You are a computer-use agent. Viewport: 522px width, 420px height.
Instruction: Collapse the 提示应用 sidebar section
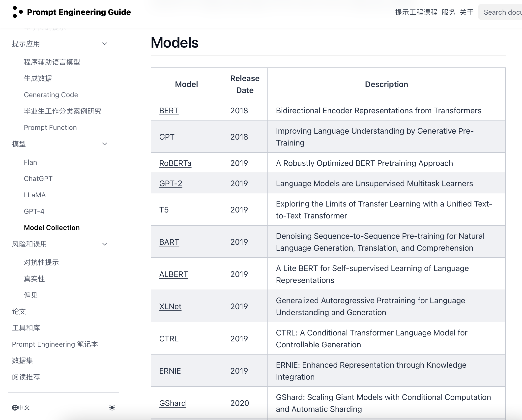105,44
